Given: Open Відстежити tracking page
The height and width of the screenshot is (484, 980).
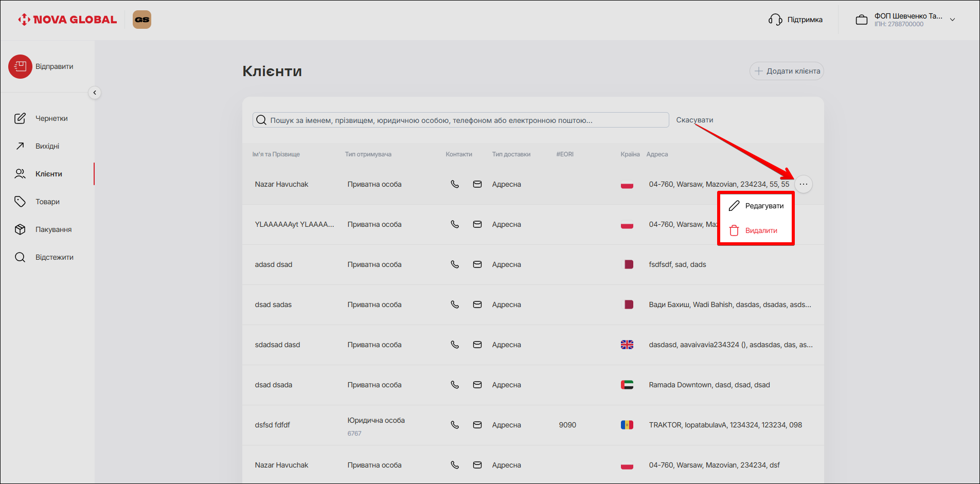Looking at the screenshot, I should coord(54,257).
